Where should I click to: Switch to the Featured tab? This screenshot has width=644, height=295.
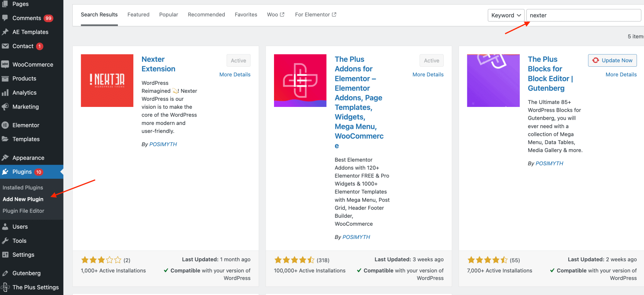click(138, 14)
